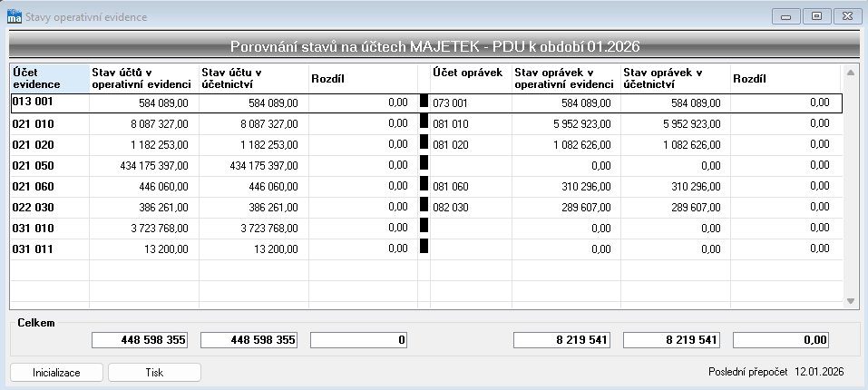Click Stav účtů v operativní evidenci header
Viewport: 868px width, 390px height.
(x=144, y=79)
